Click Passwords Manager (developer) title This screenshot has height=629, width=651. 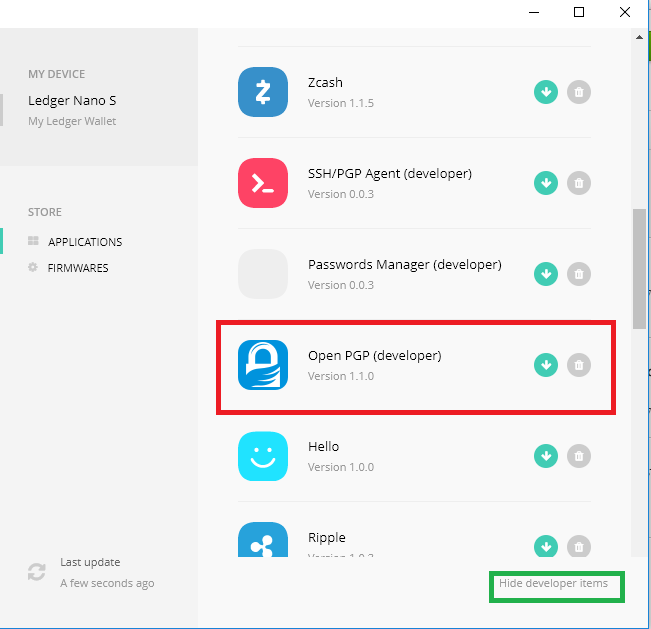405,264
